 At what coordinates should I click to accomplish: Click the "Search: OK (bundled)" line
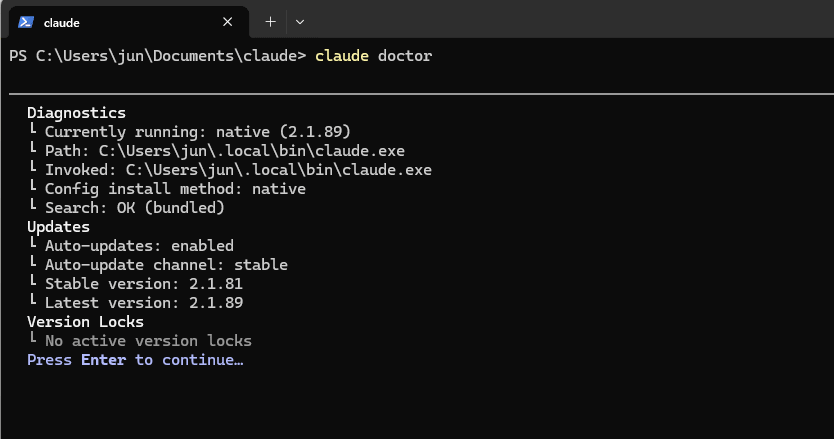point(135,208)
